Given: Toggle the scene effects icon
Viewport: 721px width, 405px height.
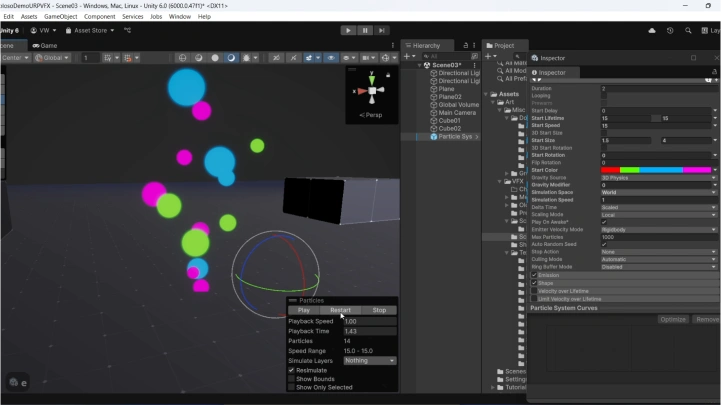Looking at the screenshot, I should [309, 57].
